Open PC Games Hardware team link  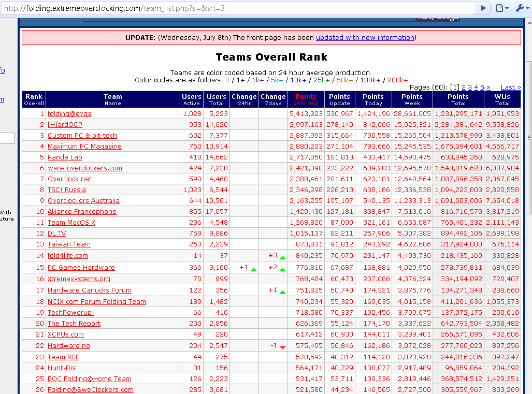click(81, 268)
